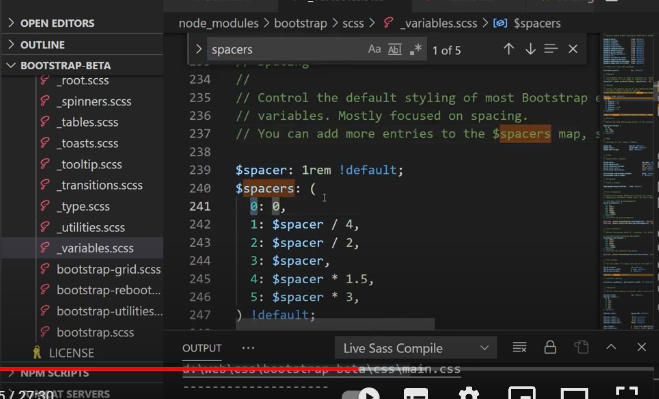Click the LICENSE key icon
This screenshot has height=399, width=659.
pos(37,352)
